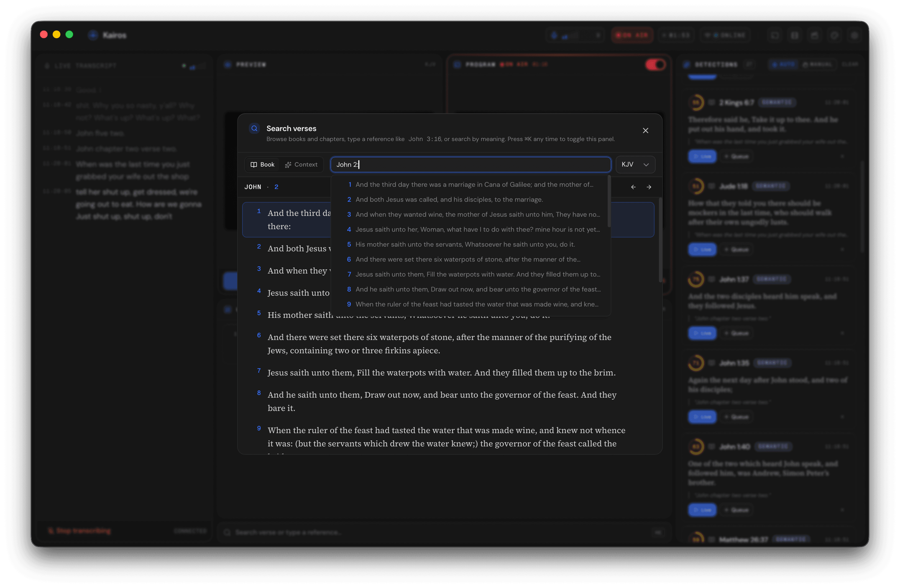Click the JOHN book breadcrumb
900x588 pixels.
(253, 187)
